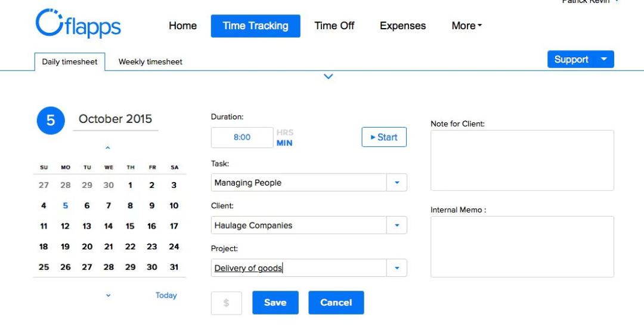644x336 pixels.
Task: Save the time entry
Action: tap(275, 303)
